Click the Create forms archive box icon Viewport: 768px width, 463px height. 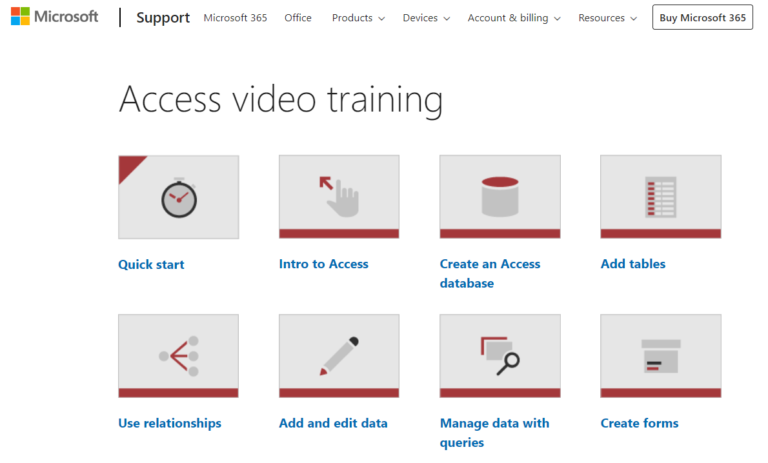[660, 356]
